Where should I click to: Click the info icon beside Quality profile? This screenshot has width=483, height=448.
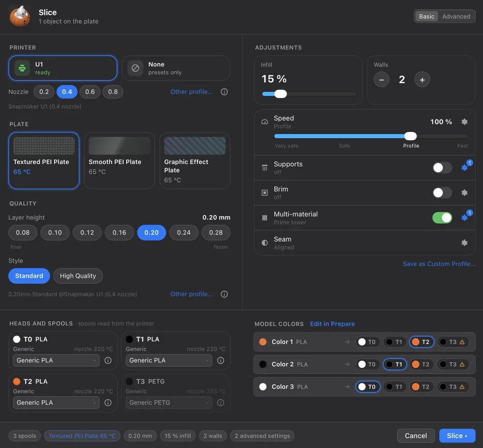click(x=224, y=294)
